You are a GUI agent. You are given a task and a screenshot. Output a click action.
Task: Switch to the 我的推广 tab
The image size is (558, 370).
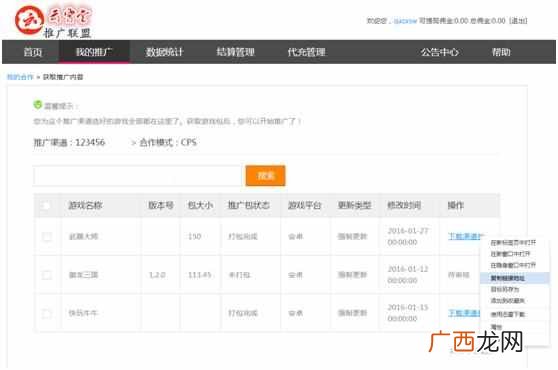pos(94,52)
